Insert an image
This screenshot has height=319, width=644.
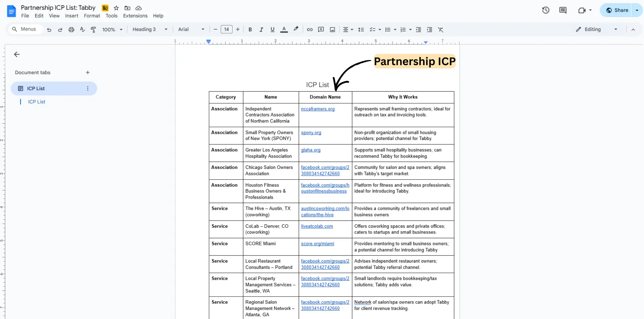click(332, 30)
